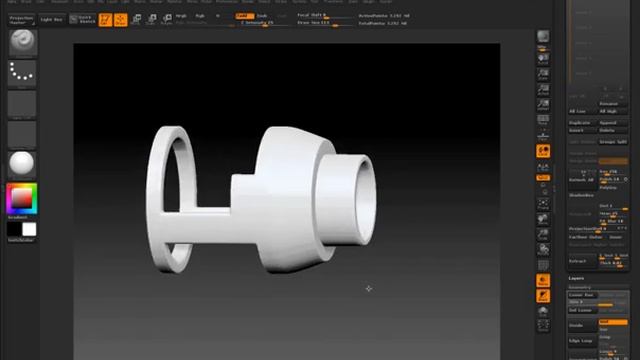Click the Move view icon on right shelf
This screenshot has width=640, height=360.
543,220
